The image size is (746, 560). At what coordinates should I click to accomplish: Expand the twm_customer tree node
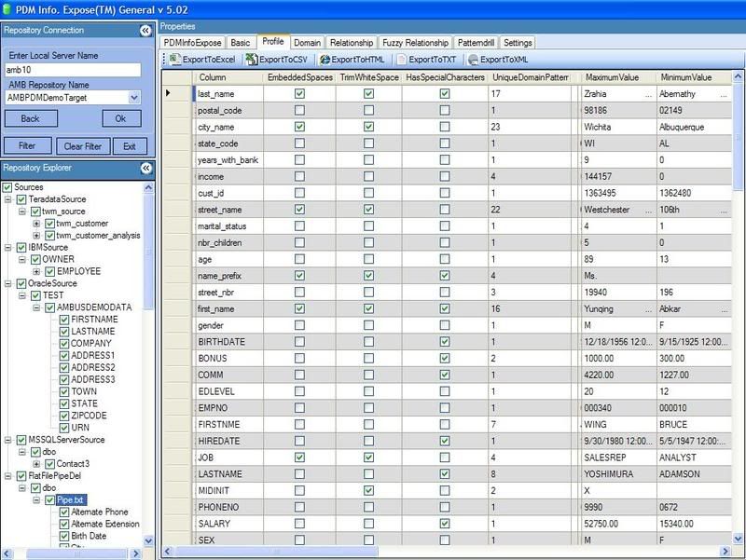tap(36, 224)
